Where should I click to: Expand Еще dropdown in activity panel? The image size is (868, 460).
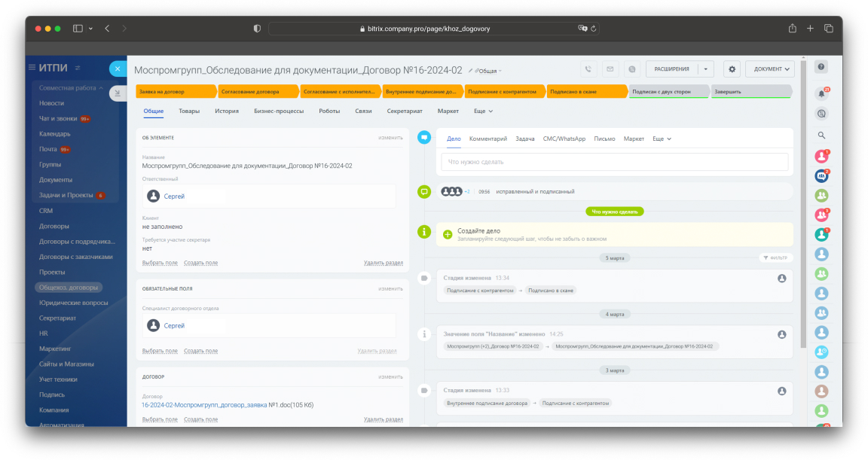tap(662, 139)
